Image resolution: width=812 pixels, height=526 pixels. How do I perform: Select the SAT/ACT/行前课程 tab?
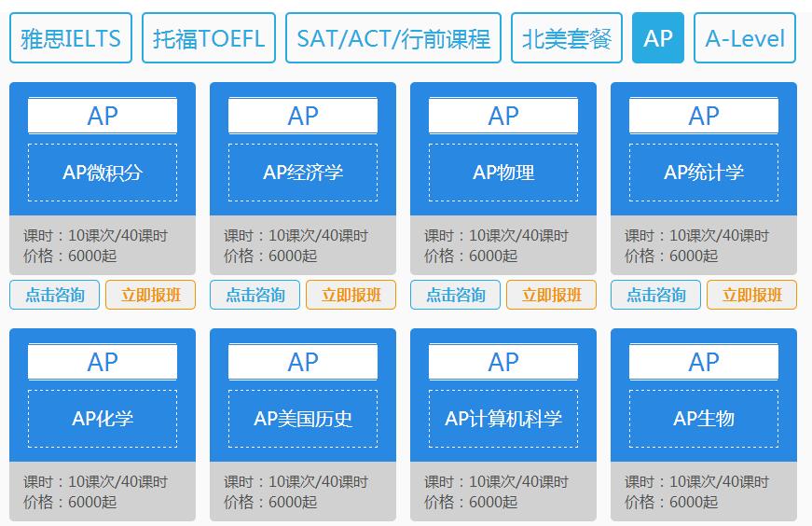pos(393,38)
